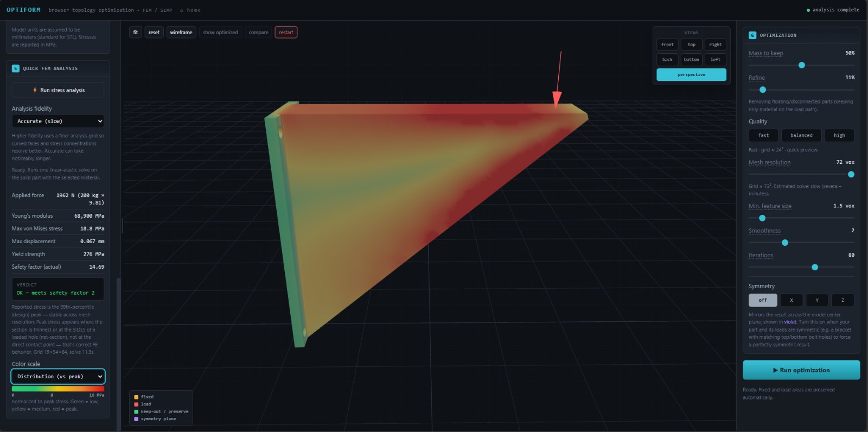
Task: Click the Young's modulus value 68,900 MPa
Action: 90,216
